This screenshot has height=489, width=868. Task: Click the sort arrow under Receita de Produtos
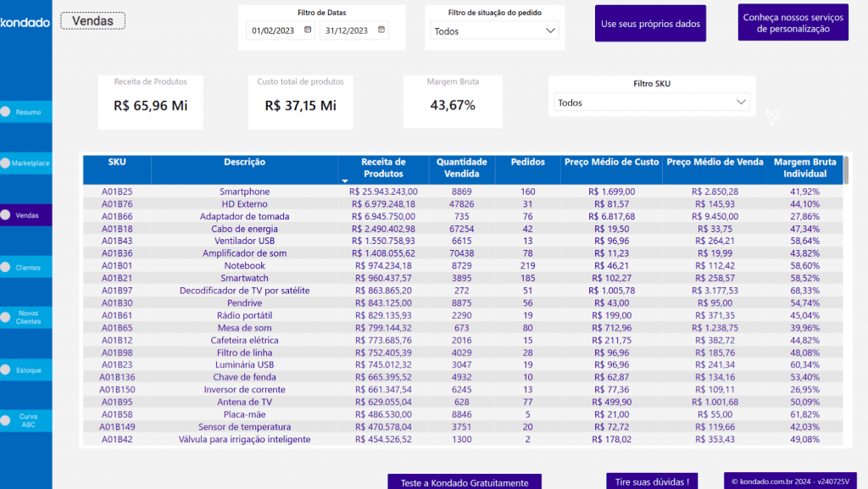pos(345,181)
